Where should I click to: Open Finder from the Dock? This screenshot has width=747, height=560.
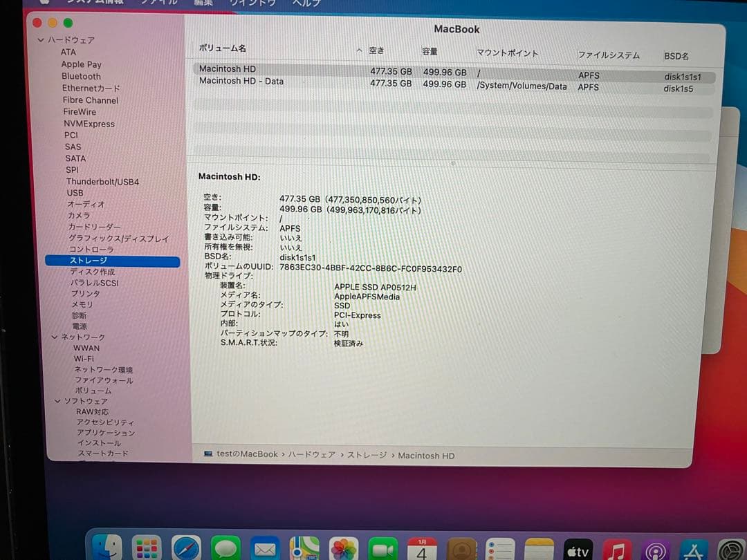107,548
